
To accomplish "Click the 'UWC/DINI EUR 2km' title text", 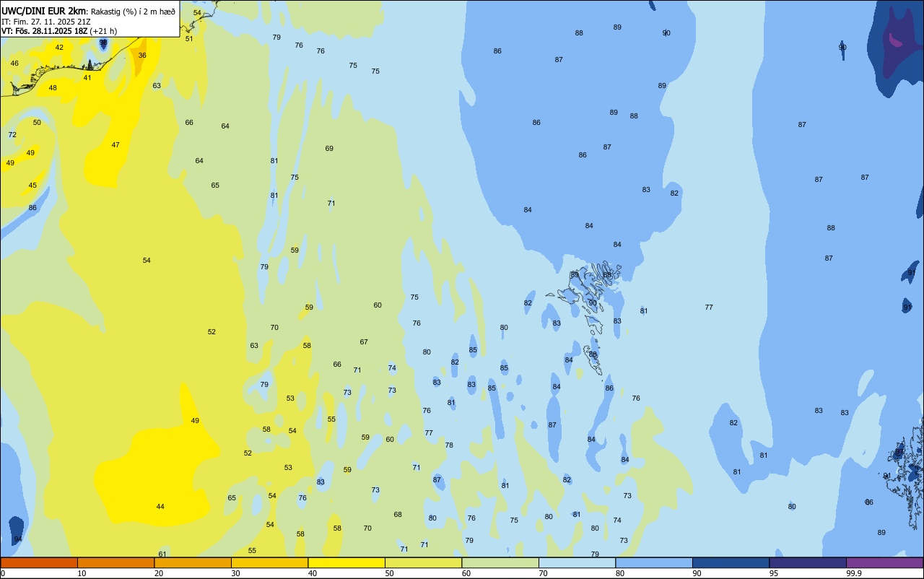I will pyautogui.click(x=43, y=11).
